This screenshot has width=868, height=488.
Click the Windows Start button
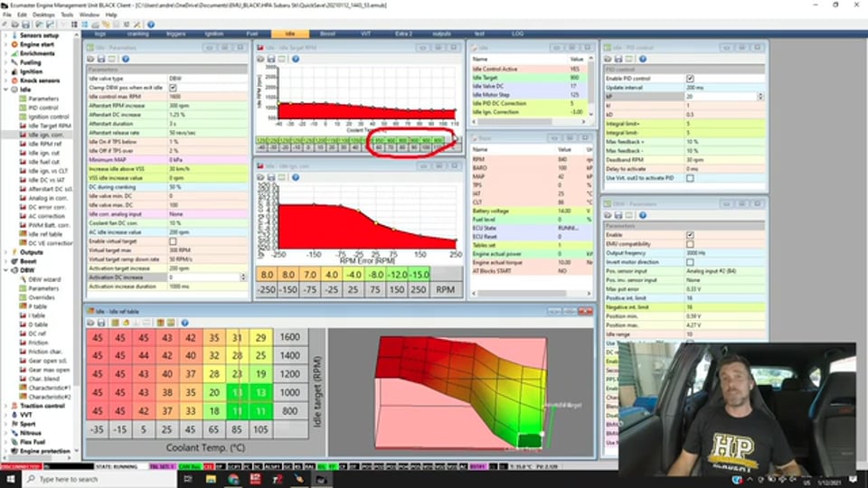coord(11,479)
